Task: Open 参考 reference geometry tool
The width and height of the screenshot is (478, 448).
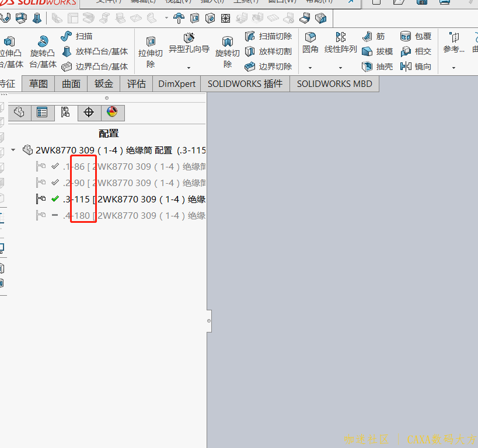Action: (x=454, y=43)
